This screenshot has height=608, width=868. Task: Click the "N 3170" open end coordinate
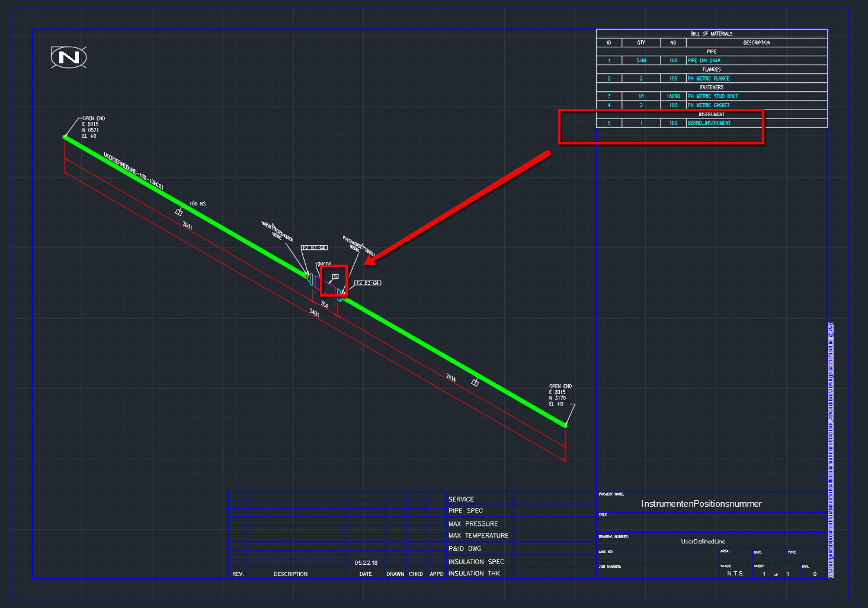[x=558, y=398]
